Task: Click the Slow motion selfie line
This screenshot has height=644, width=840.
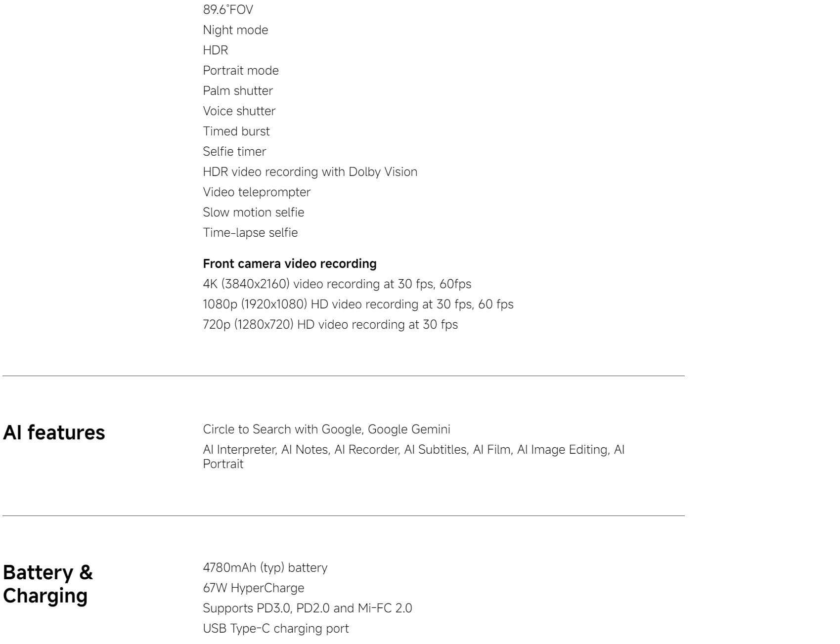Action: tap(254, 213)
